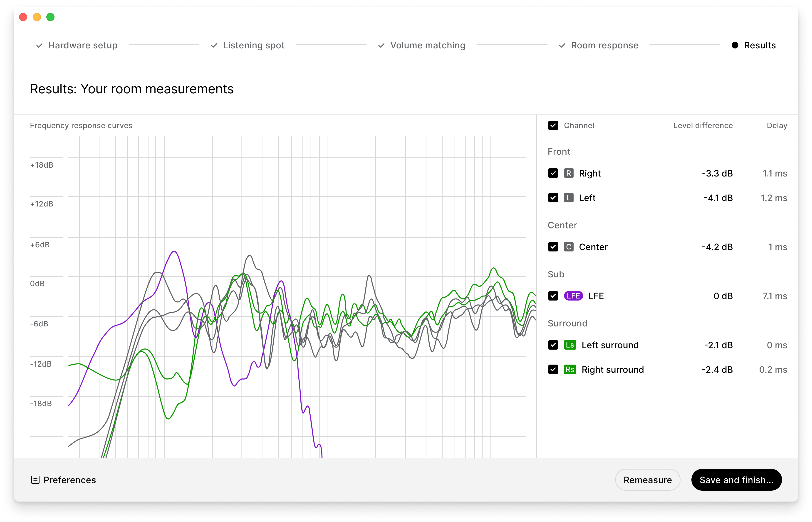Toggle the Channel header select-all checkbox

coord(553,125)
